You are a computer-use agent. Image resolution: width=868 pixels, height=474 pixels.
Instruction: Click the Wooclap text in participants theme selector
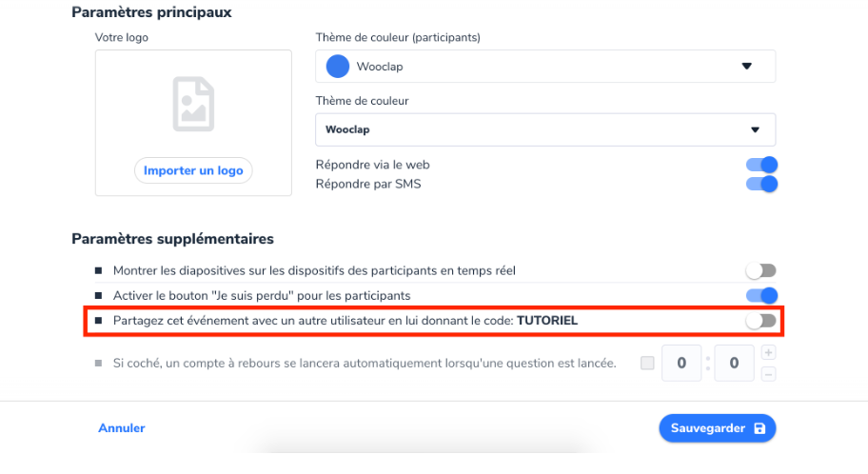tap(380, 67)
